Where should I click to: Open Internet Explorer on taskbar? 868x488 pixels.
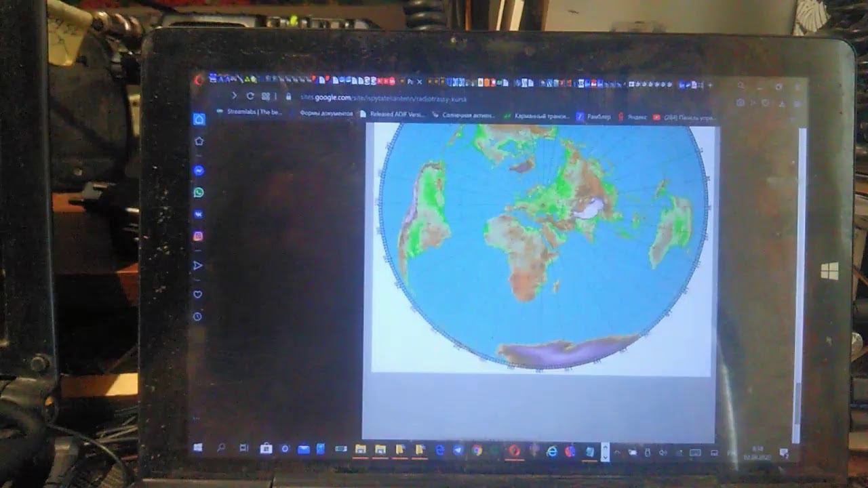(551, 451)
